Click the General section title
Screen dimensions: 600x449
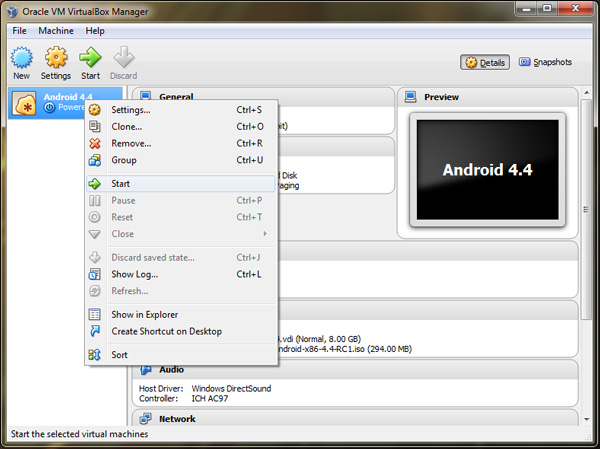[176, 96]
